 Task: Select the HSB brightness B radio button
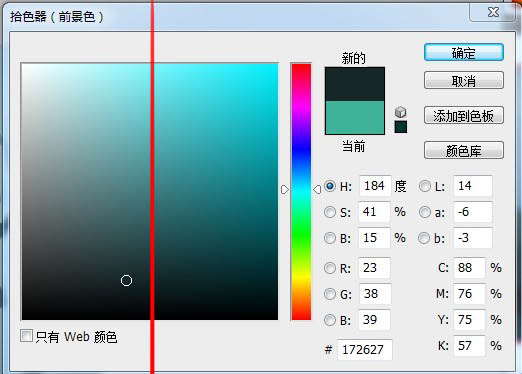pyautogui.click(x=330, y=238)
